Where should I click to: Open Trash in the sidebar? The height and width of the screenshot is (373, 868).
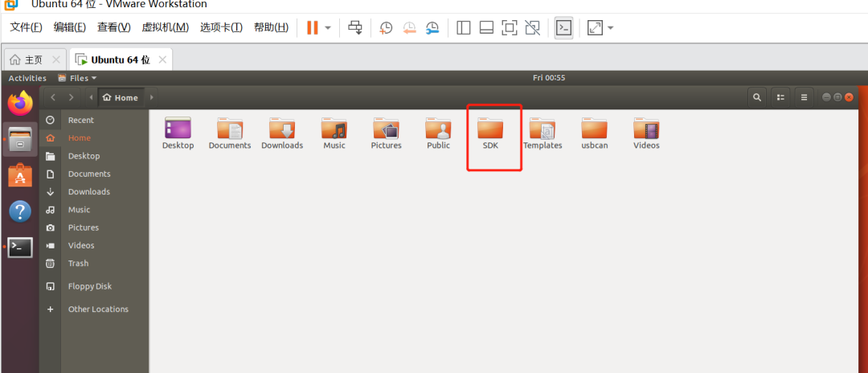point(94,264)
